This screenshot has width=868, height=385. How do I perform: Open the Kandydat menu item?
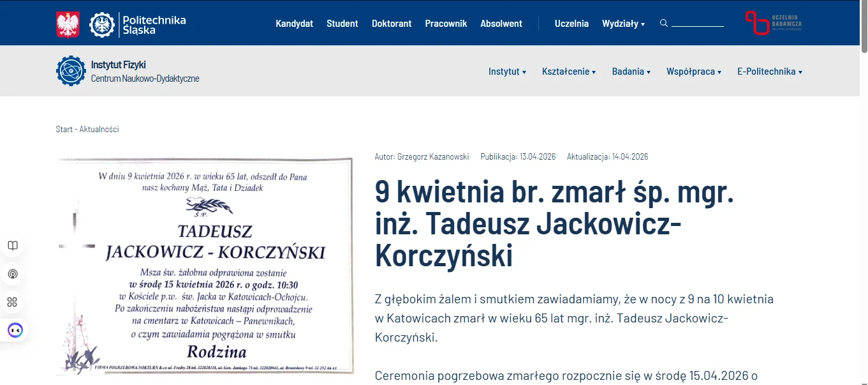[295, 24]
